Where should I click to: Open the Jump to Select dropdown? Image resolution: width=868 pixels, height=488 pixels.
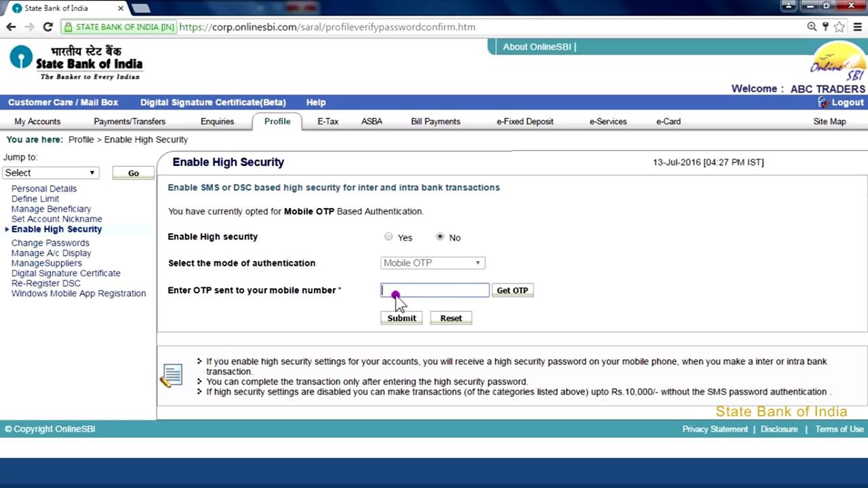click(51, 173)
